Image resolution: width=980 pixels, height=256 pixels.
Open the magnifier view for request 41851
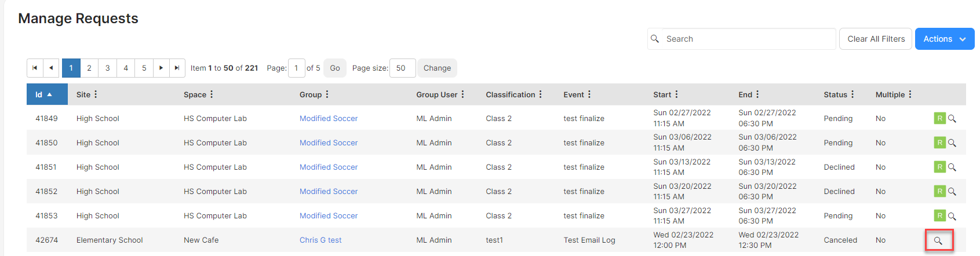(952, 167)
